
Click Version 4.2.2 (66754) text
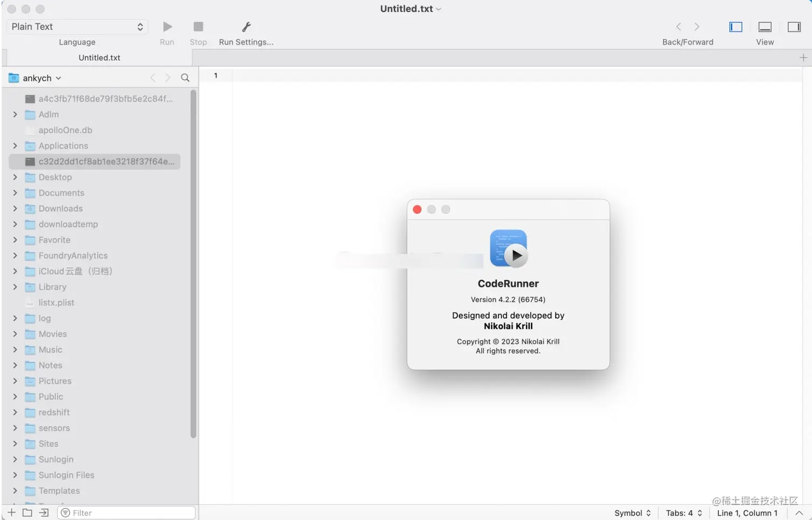508,299
